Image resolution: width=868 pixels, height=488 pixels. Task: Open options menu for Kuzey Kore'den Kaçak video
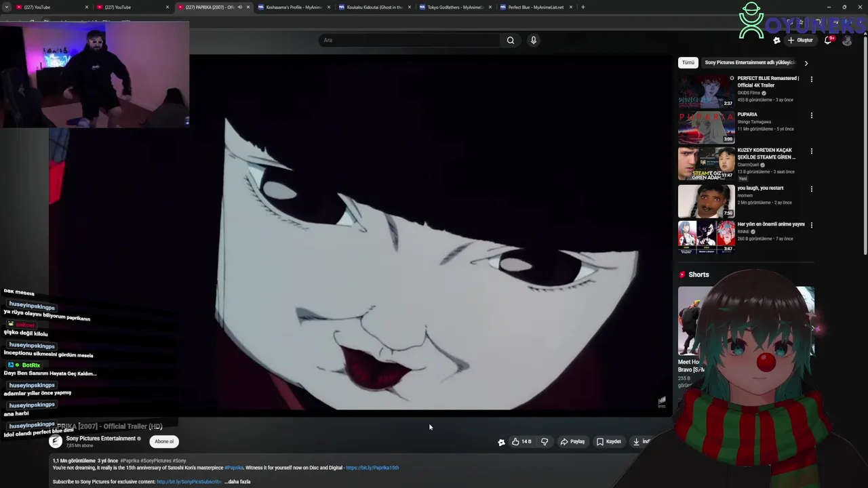click(x=811, y=151)
